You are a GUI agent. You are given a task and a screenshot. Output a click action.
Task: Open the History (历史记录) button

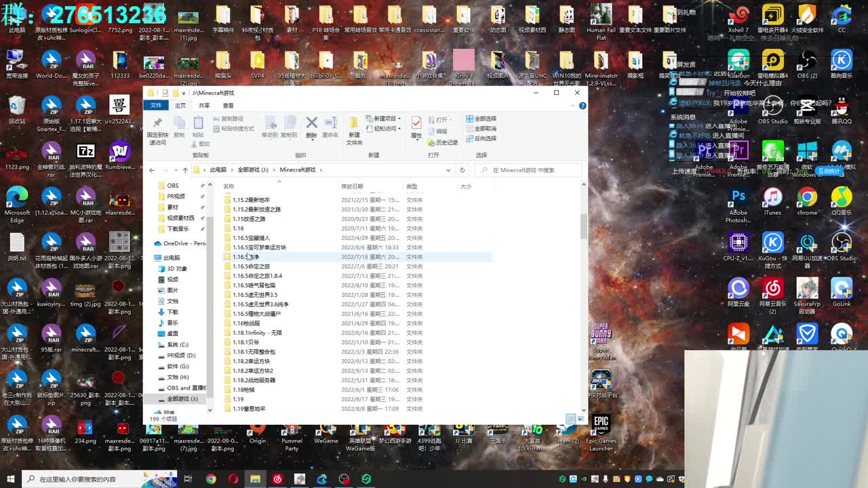(x=443, y=142)
